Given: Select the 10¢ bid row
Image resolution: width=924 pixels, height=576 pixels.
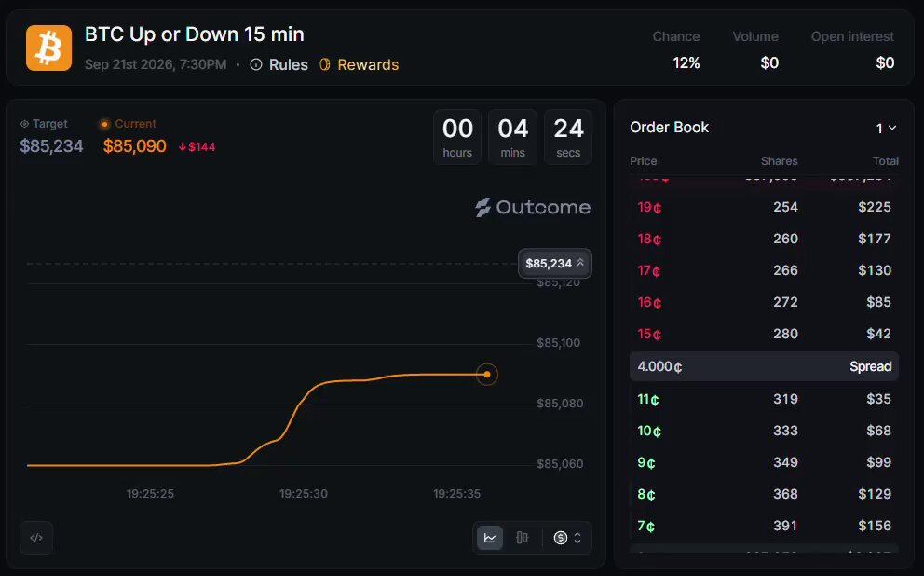Looking at the screenshot, I should click(764, 431).
